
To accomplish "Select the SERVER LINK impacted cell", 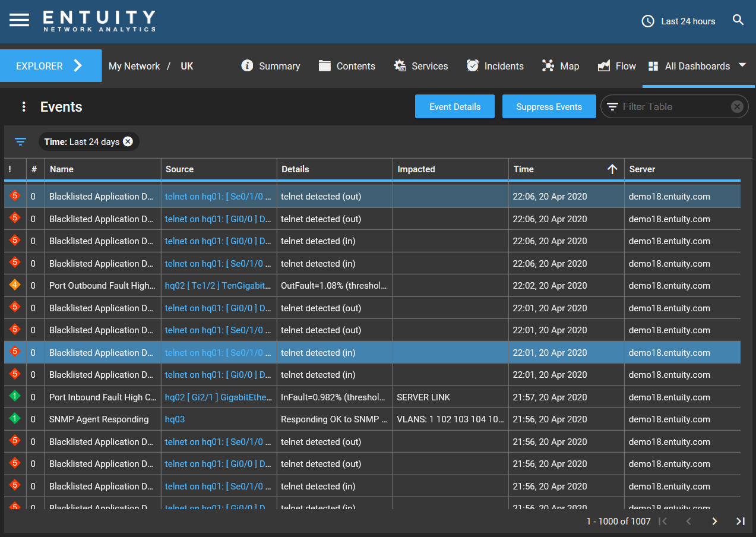I will 450,397.
